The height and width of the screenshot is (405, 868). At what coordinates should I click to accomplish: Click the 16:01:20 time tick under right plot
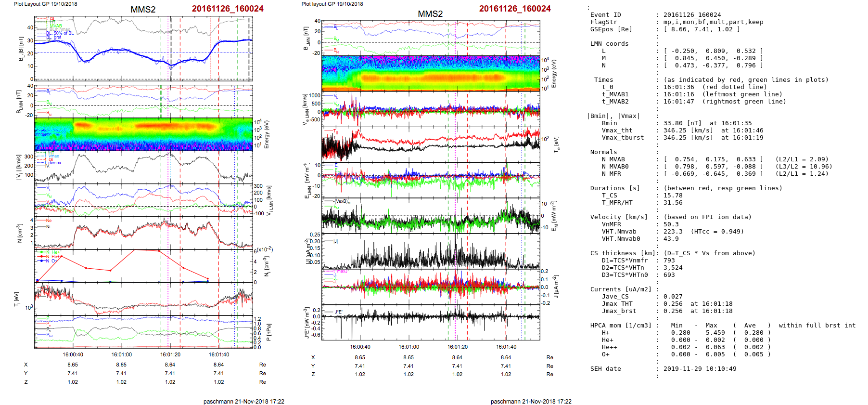tap(458, 347)
